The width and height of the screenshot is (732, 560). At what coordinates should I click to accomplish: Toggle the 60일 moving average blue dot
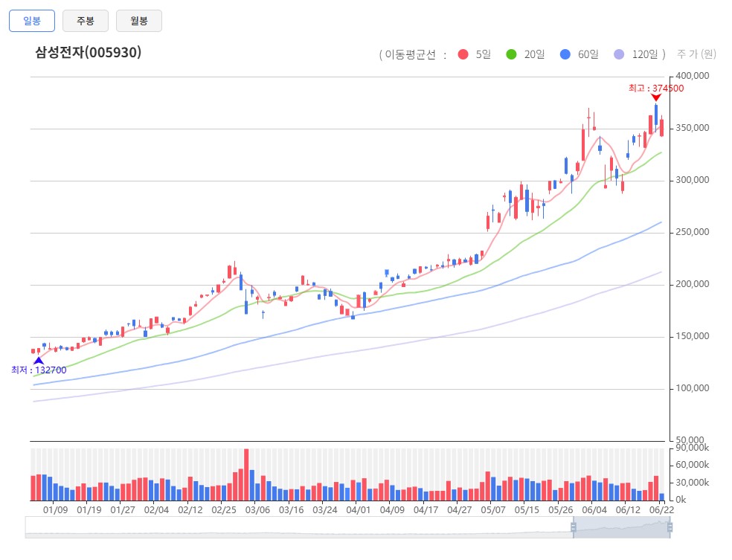click(x=565, y=54)
